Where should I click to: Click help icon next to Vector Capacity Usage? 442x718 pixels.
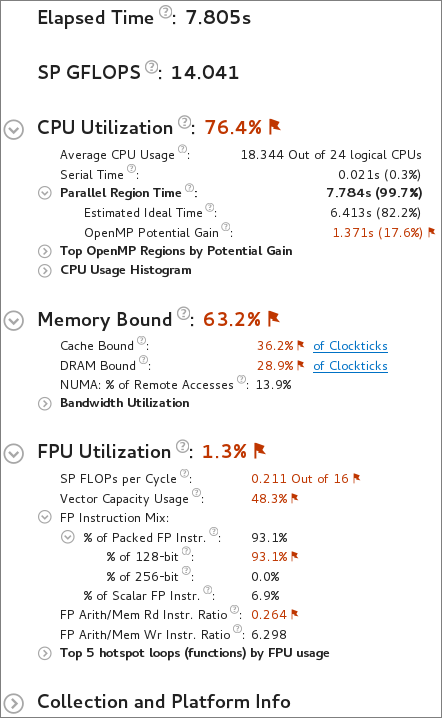(x=196, y=493)
